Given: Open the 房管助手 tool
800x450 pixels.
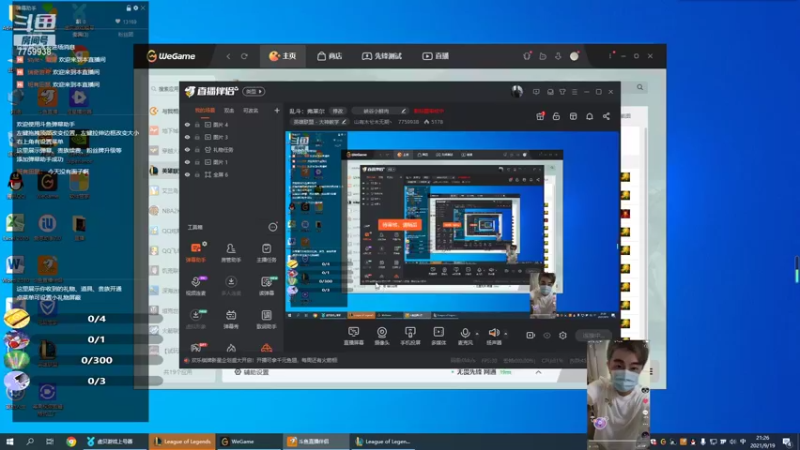Looking at the screenshot, I should point(231,253).
